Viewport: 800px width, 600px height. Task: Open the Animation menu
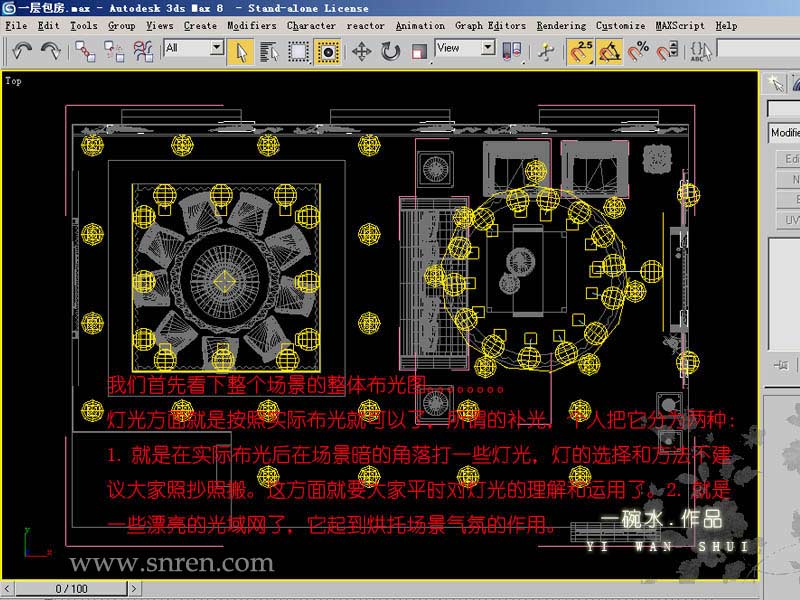[420, 26]
